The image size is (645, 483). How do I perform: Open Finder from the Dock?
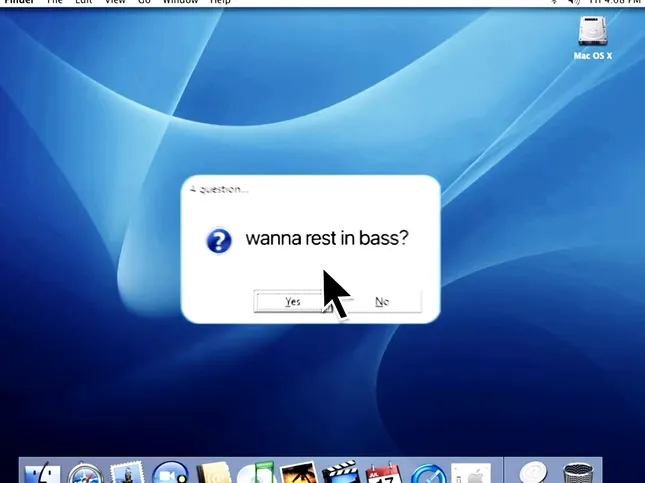(42, 473)
